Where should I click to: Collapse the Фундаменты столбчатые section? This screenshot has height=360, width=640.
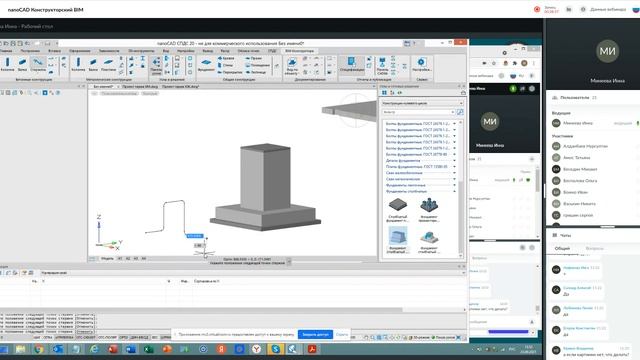point(420,191)
